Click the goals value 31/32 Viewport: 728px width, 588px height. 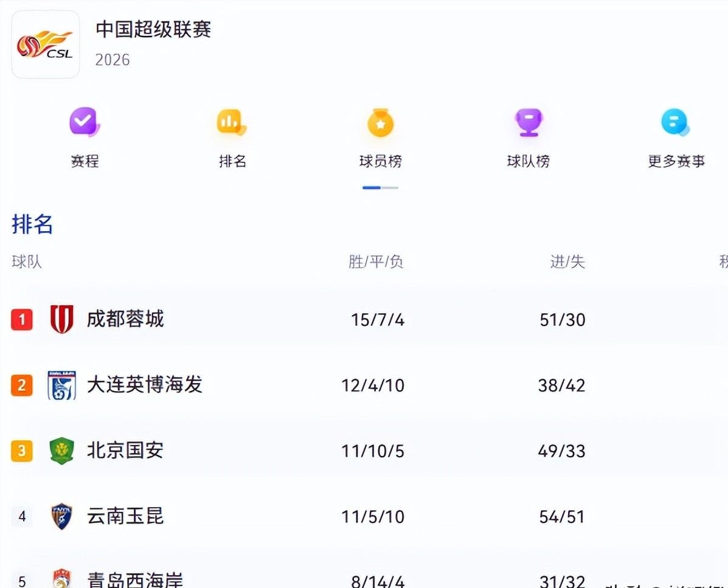click(562, 581)
